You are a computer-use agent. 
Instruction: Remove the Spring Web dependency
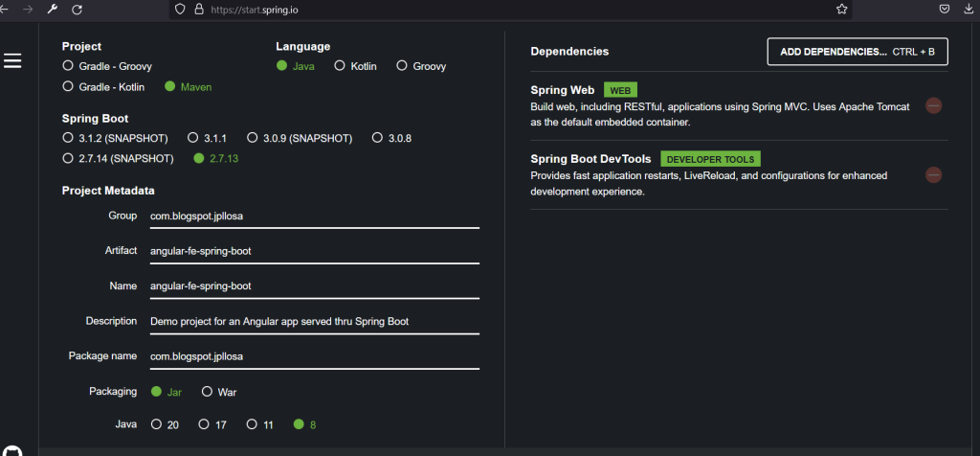933,105
